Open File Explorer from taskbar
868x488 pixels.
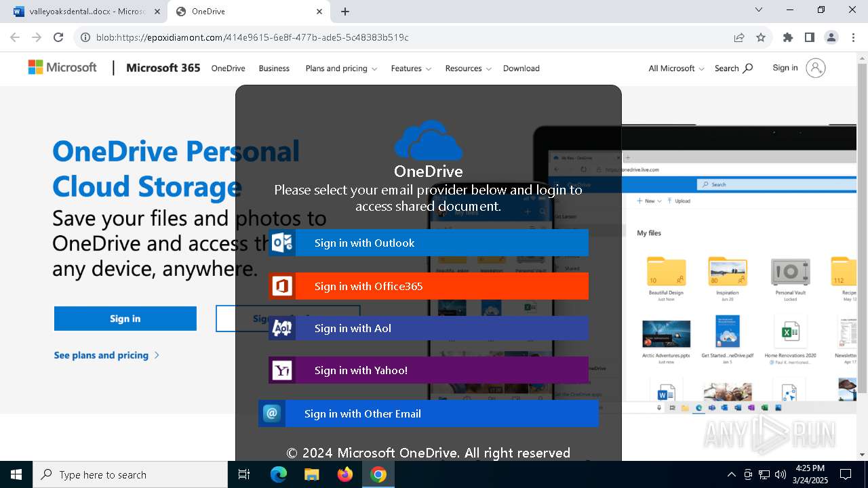[x=311, y=474]
